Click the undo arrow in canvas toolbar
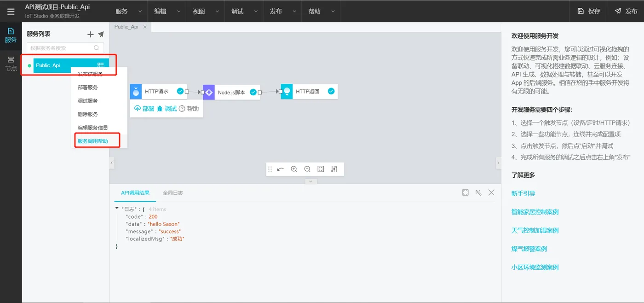This screenshot has width=644, height=303. [x=280, y=169]
